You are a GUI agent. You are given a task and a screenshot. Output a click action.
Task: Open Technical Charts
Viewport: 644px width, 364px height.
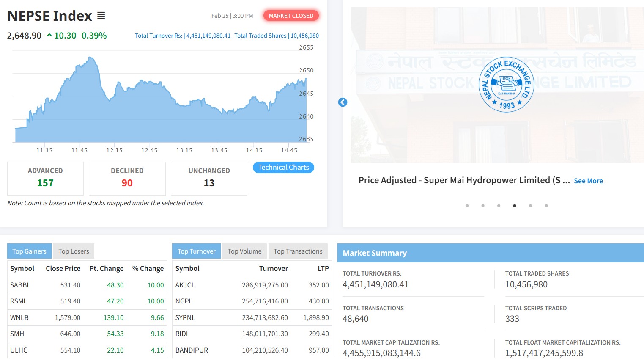[283, 168]
